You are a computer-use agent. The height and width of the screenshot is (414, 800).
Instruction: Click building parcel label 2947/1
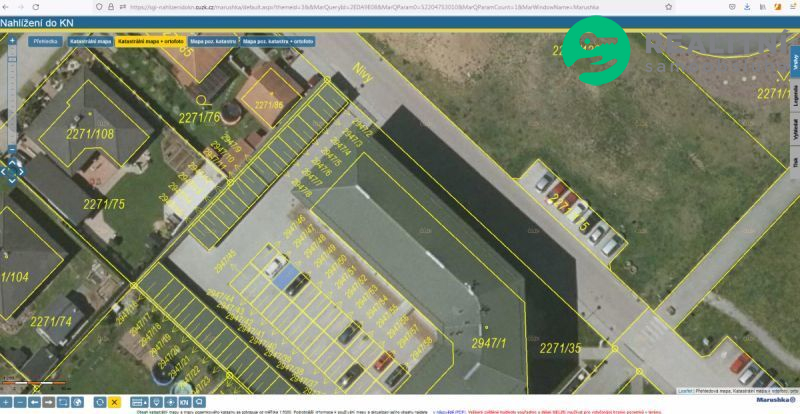pyautogui.click(x=489, y=344)
